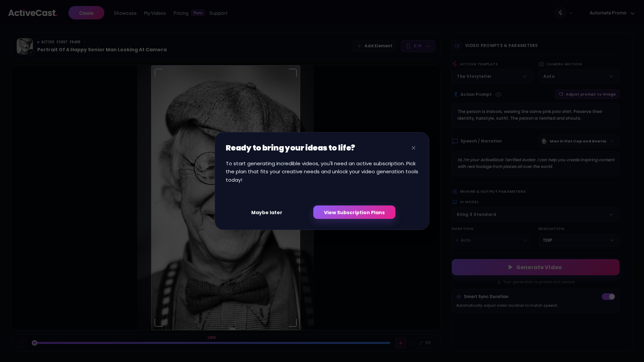644x362 pixels.
Task: Click the Smart Sync speaker icon
Action: (459, 297)
